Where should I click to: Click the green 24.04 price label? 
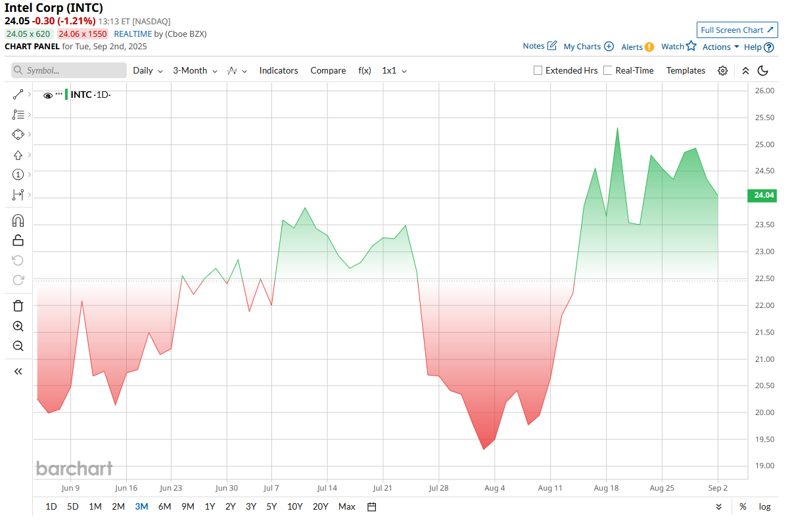(762, 196)
